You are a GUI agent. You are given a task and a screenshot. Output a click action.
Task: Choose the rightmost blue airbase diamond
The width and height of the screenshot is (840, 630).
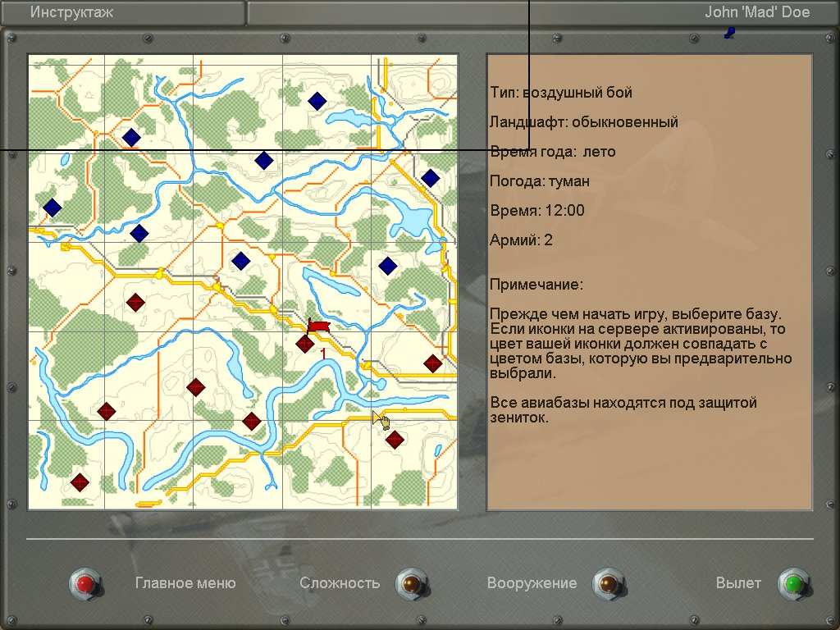[x=431, y=178]
